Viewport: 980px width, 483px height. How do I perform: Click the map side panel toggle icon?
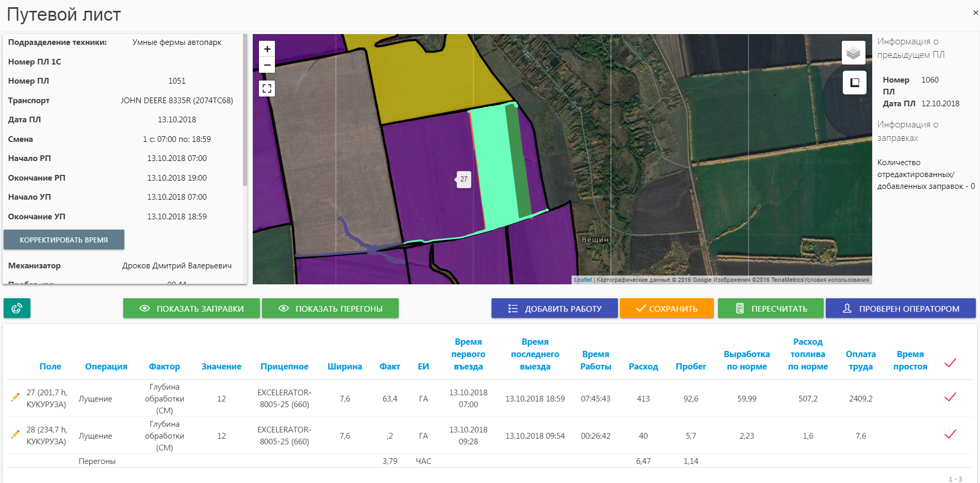(x=855, y=83)
